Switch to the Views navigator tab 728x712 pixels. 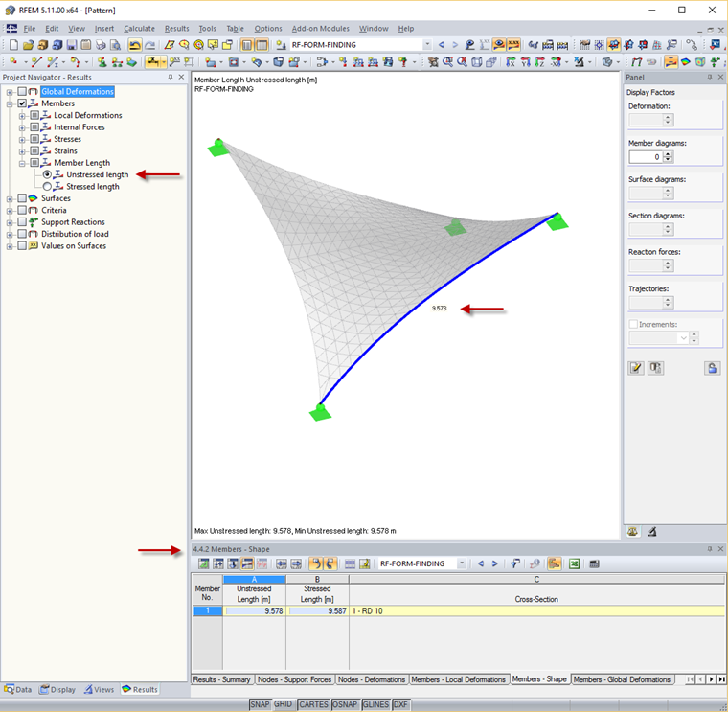[99, 690]
